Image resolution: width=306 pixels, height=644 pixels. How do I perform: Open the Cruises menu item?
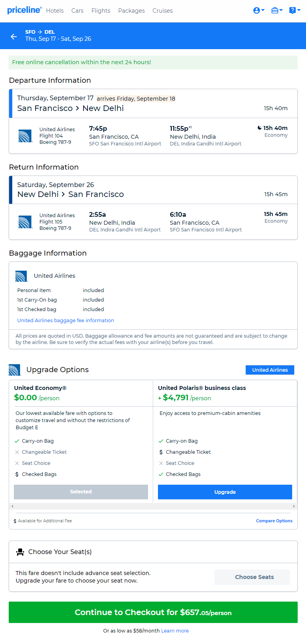163,11
